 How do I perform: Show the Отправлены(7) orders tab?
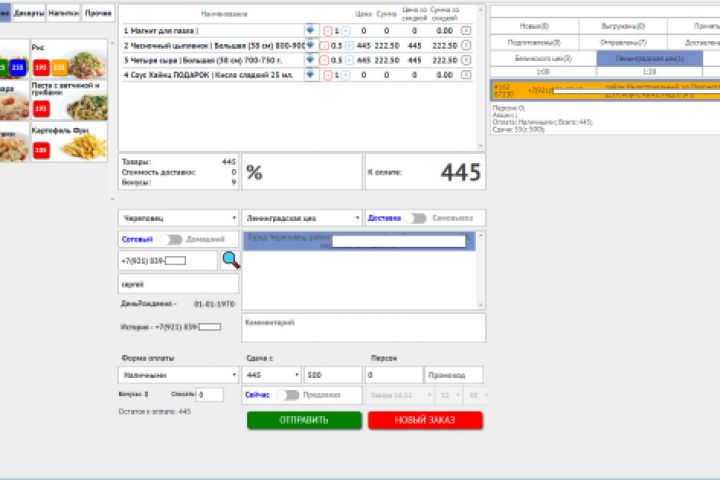point(623,43)
